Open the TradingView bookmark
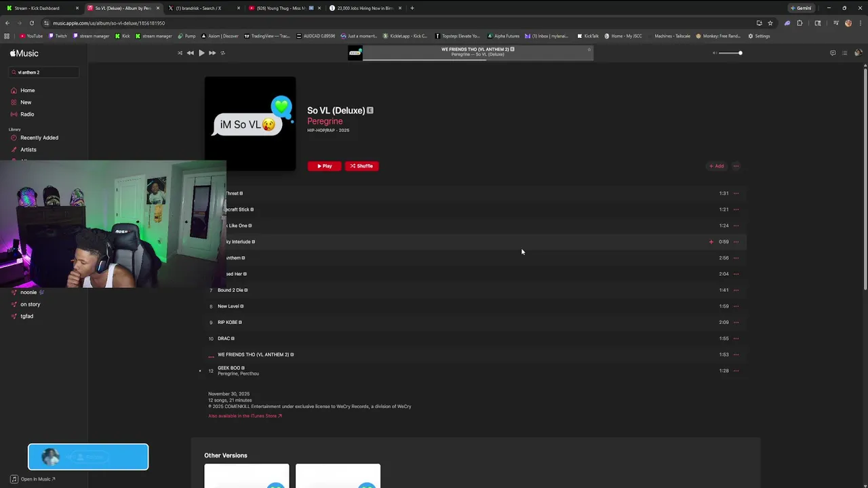Screen dimensions: 868x488 267,36
